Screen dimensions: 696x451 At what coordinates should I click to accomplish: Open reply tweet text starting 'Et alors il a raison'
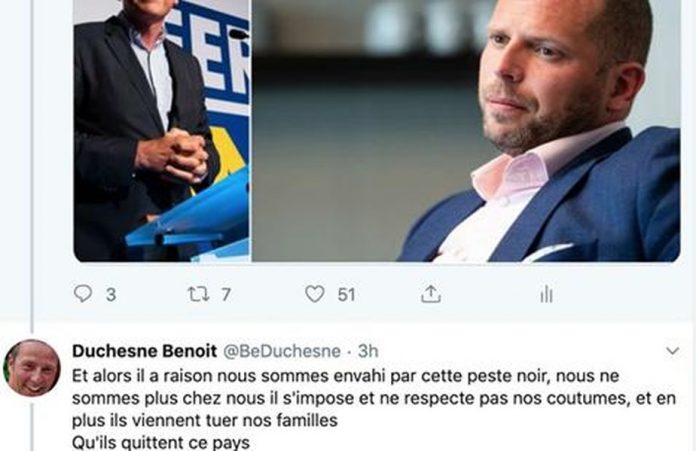pos(374,398)
